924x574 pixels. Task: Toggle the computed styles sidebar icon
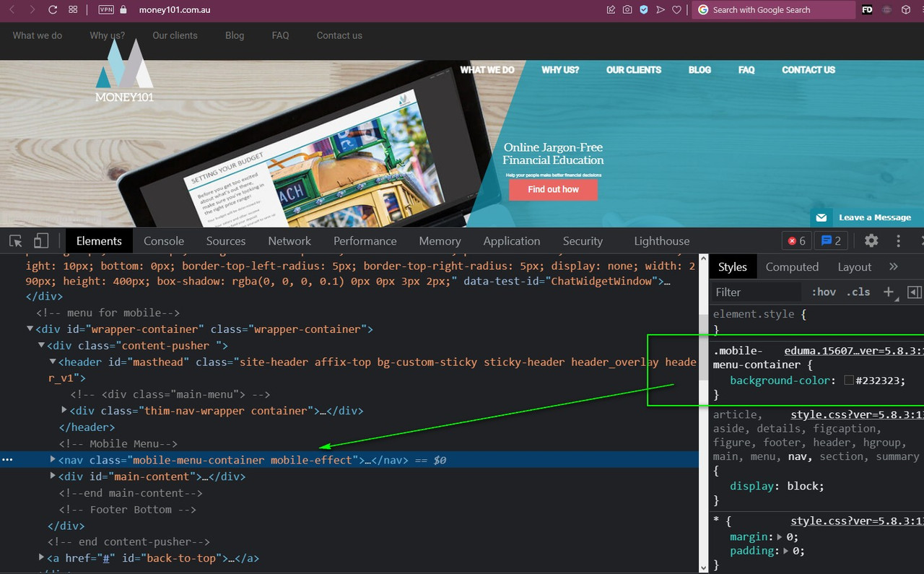(x=914, y=292)
